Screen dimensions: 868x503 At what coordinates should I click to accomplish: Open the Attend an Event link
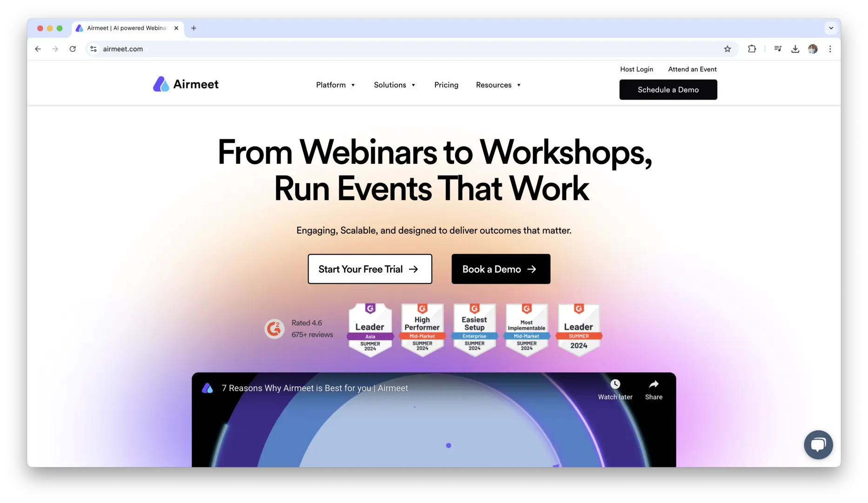(x=693, y=69)
